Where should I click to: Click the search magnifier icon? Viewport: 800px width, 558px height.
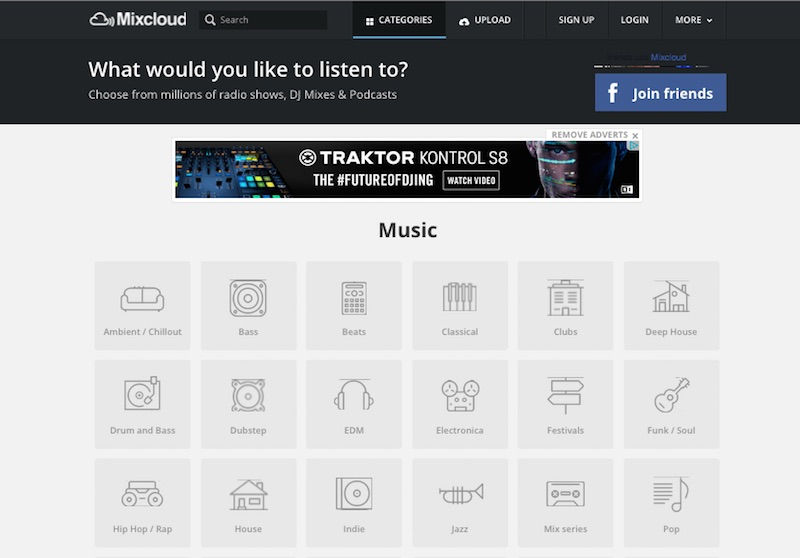click(210, 20)
